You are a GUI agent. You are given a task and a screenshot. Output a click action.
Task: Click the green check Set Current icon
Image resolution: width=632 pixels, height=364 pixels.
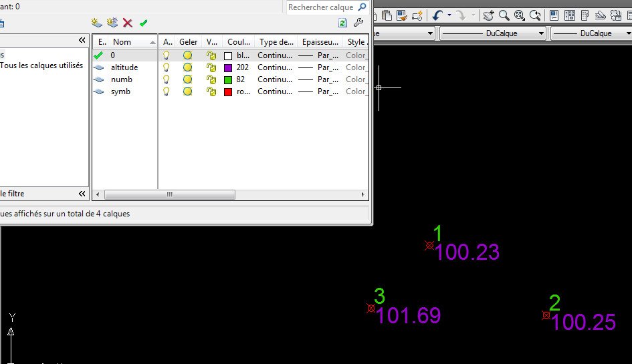pos(143,23)
